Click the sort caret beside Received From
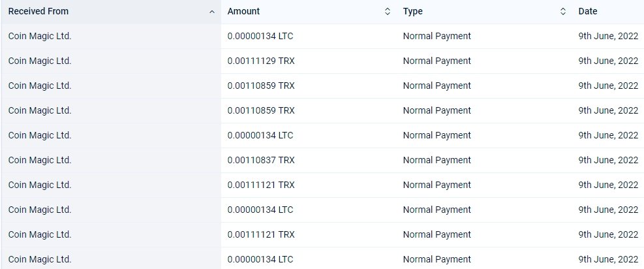 pos(212,12)
